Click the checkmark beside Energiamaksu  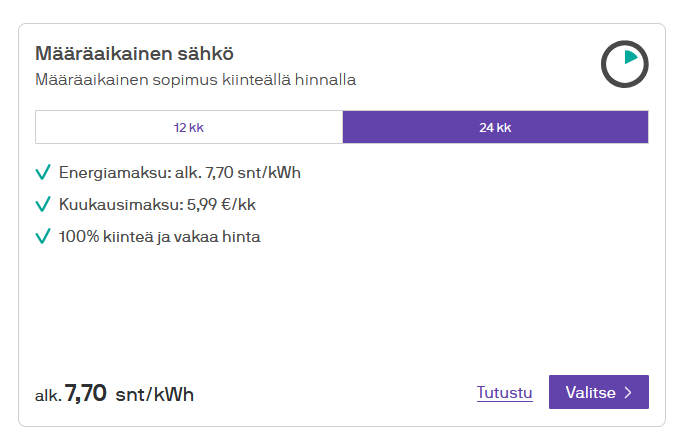(42, 172)
